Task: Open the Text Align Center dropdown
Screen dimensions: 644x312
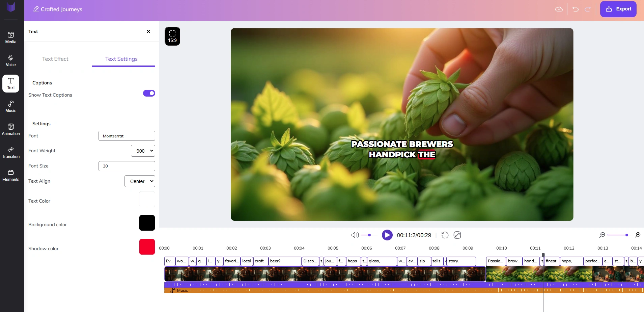Action: pyautogui.click(x=140, y=181)
